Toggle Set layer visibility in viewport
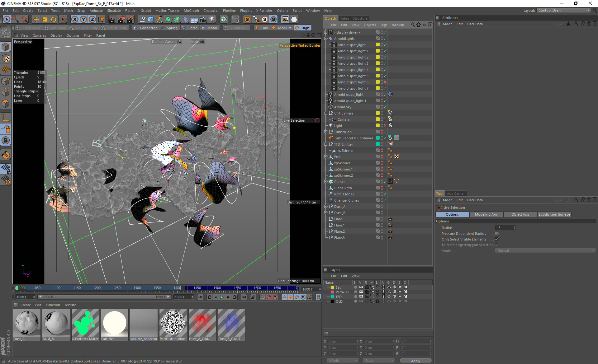 361,287
